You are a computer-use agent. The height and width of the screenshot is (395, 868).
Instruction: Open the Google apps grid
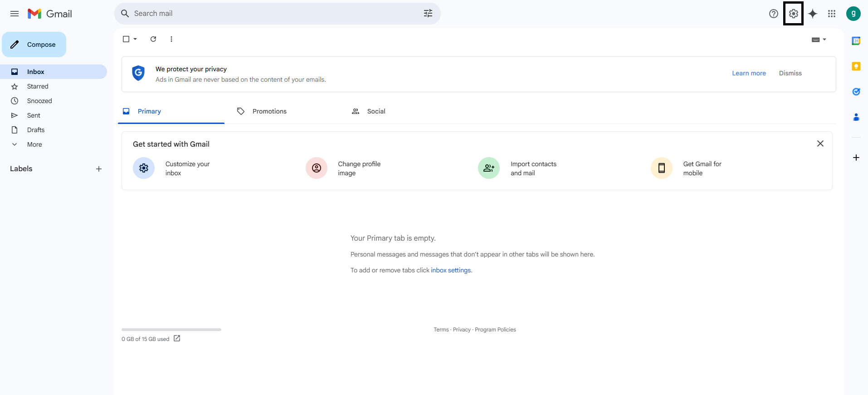[832, 14]
